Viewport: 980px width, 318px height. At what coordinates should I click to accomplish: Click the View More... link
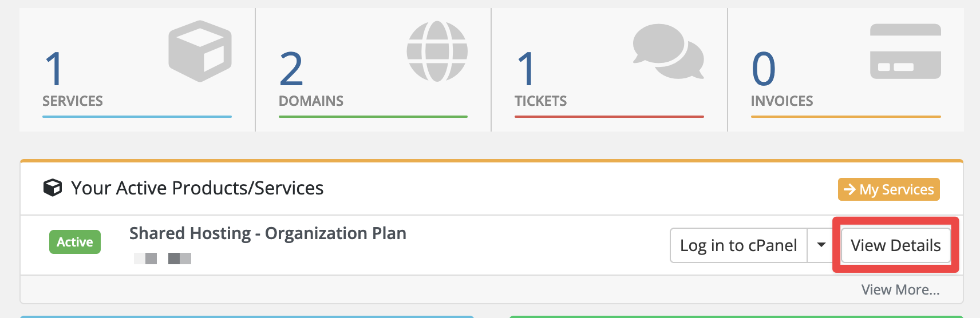900,290
